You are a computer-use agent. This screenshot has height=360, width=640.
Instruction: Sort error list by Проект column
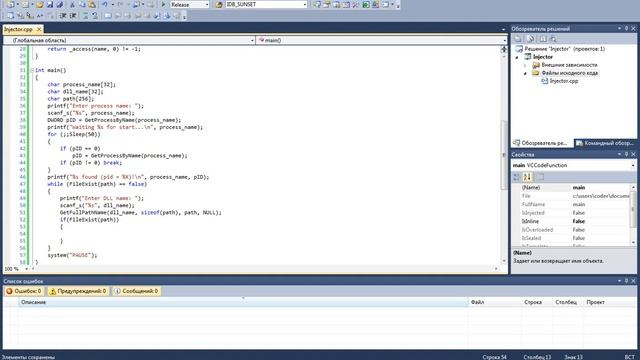(x=610, y=302)
